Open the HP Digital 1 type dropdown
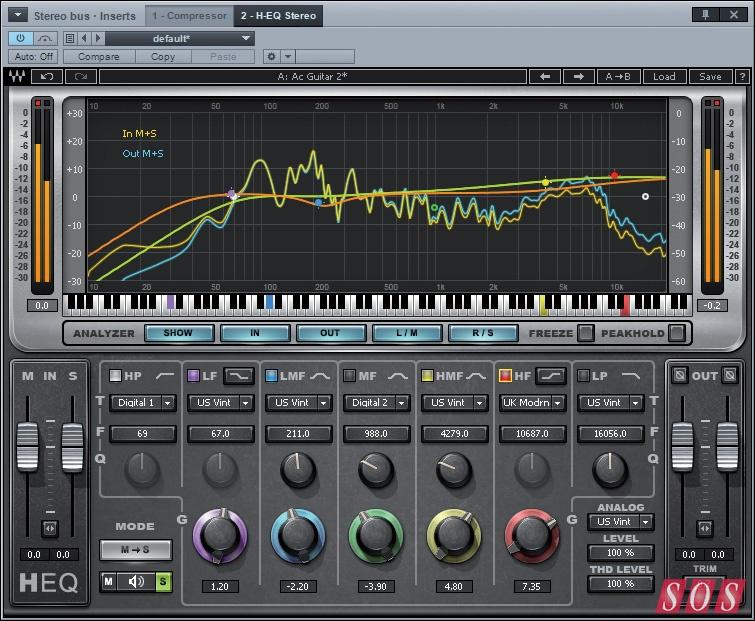This screenshot has height=621, width=755. 143,402
